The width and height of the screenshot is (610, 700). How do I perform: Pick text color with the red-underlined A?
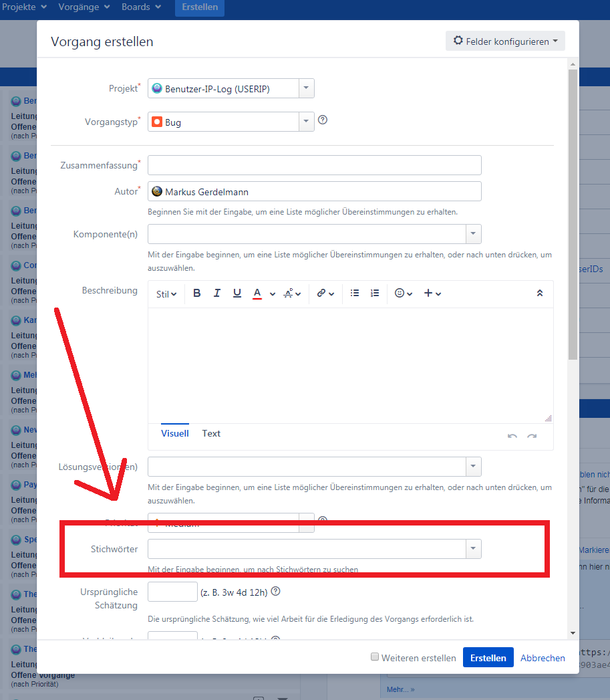coord(257,294)
